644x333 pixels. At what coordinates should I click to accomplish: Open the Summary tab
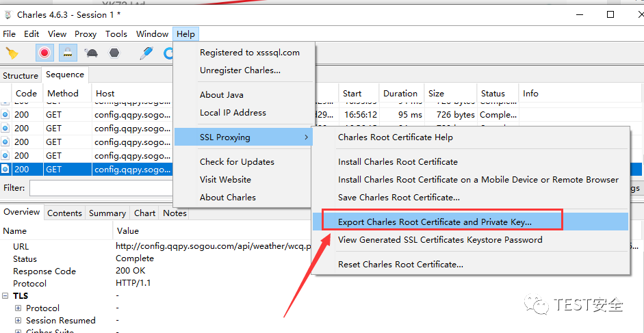[x=107, y=213]
